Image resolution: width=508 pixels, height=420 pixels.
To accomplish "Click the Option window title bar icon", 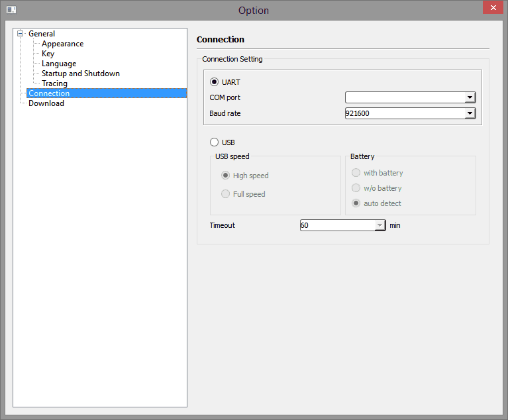I will (11, 10).
